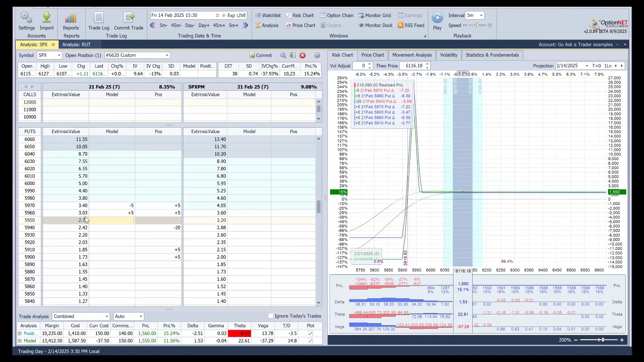
Task: Increase the Theo Price value
Action: [x=427, y=64]
